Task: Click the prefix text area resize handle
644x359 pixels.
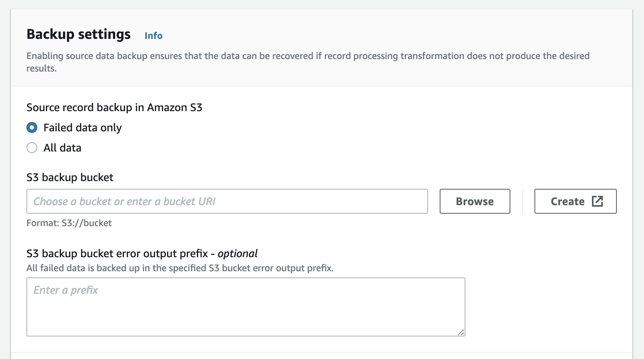Action: (461, 332)
